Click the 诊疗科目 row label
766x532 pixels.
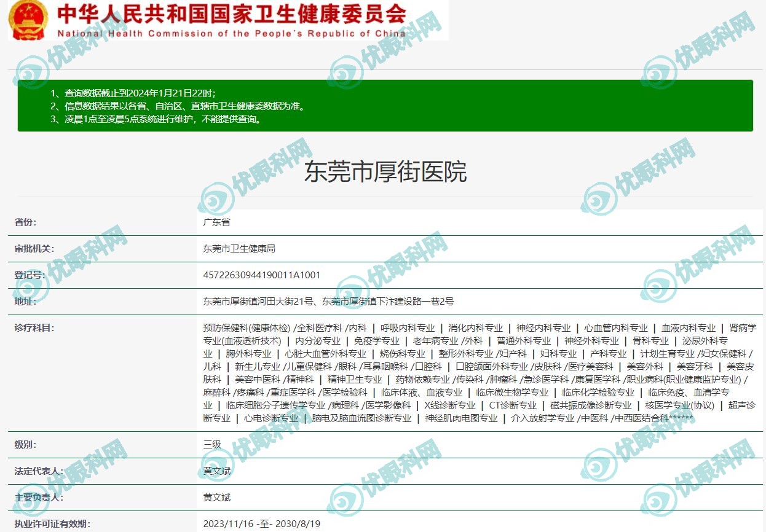tap(34, 328)
